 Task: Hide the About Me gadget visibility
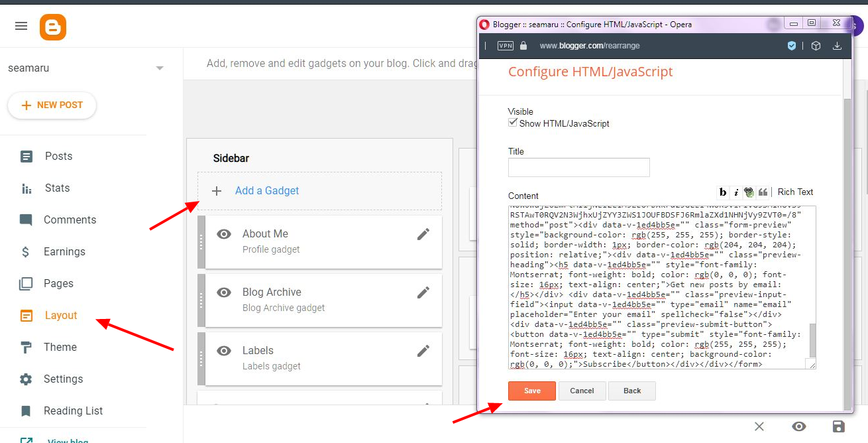[223, 233]
